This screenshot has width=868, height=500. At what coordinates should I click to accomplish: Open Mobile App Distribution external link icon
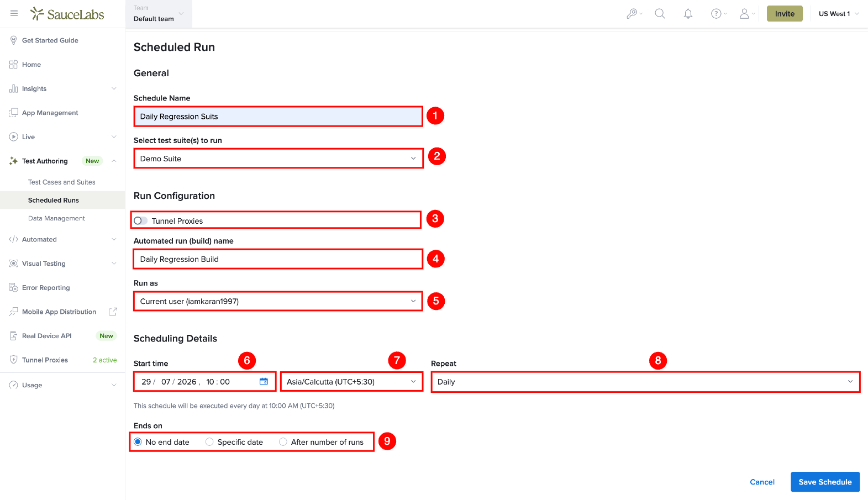pos(113,312)
